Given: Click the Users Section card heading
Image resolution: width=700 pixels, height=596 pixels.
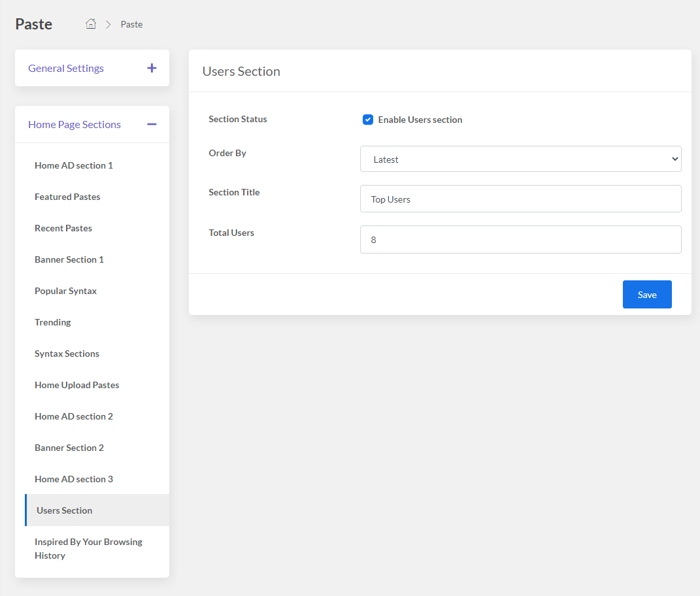Looking at the screenshot, I should [241, 71].
